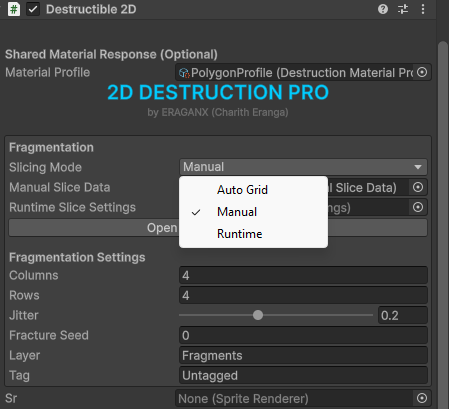Click the Manual Slice Data object field

303,187
